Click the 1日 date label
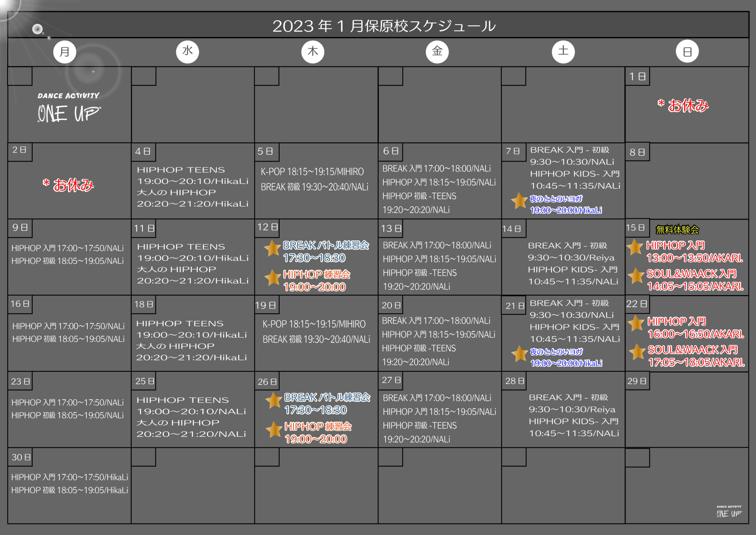Image resolution: width=756 pixels, height=535 pixels. click(638, 77)
